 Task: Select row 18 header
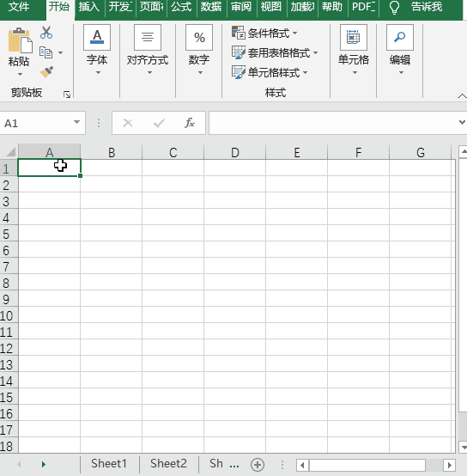[x=9, y=446]
